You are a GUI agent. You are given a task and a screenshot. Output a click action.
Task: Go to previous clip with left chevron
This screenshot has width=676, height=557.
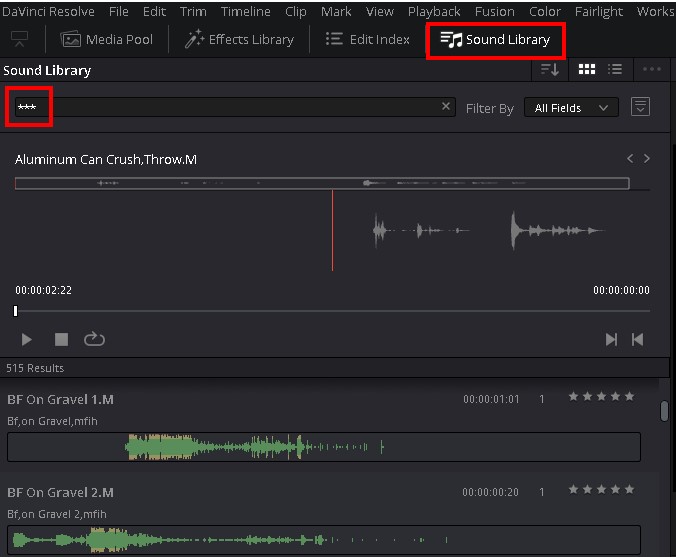[630, 159]
